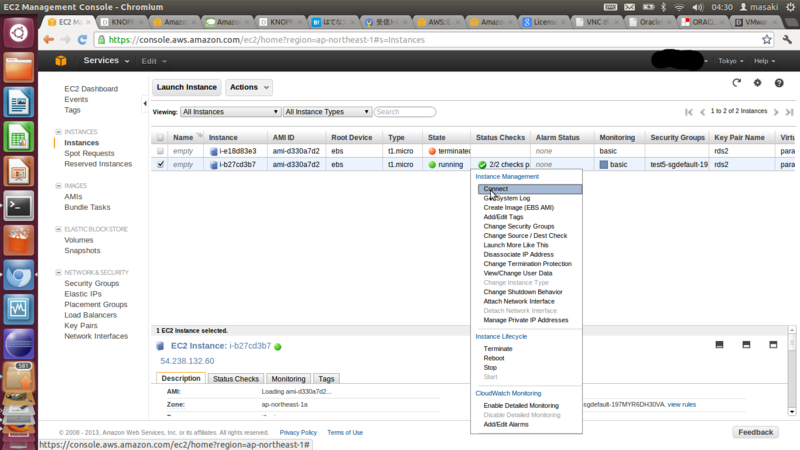
Task: Switch to the Status Checks tab
Action: coord(236,379)
